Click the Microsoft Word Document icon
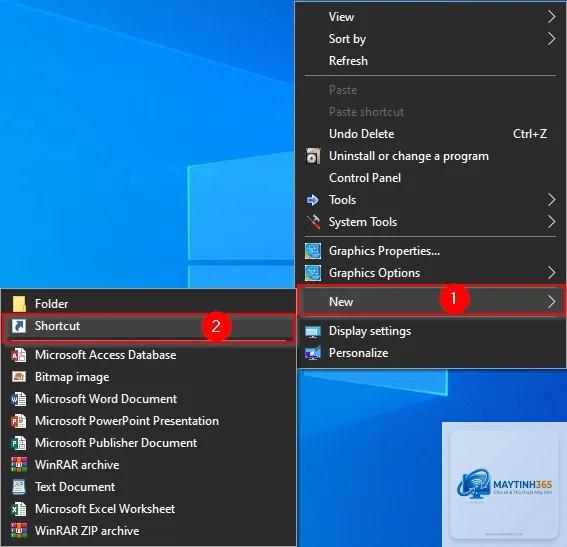Screen dimensions: 567x547 [x=19, y=399]
